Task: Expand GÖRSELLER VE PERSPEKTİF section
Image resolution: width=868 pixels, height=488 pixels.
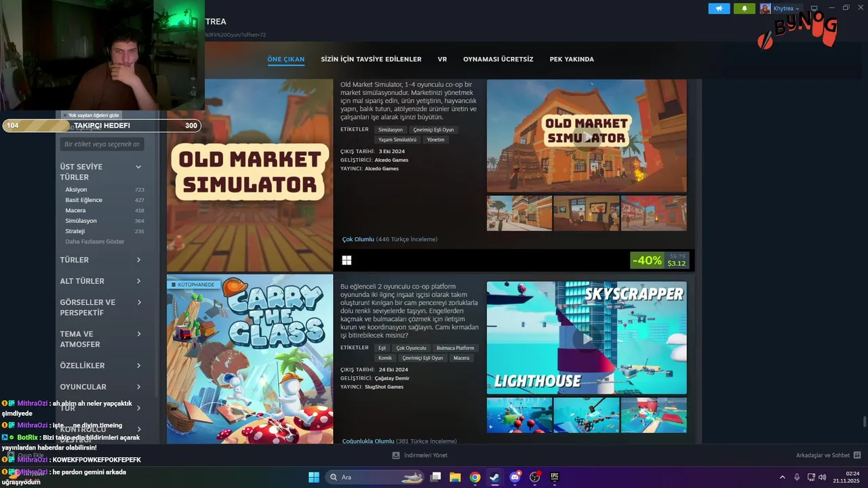Action: click(101, 307)
